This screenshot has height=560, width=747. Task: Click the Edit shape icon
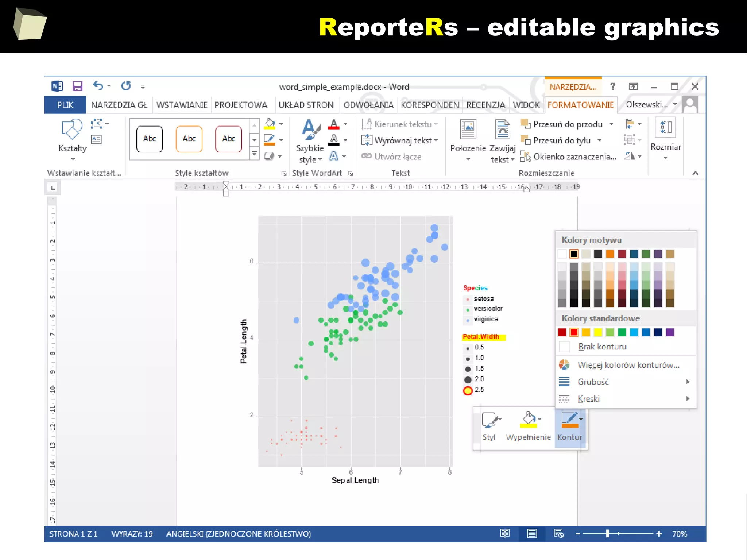pos(97,124)
